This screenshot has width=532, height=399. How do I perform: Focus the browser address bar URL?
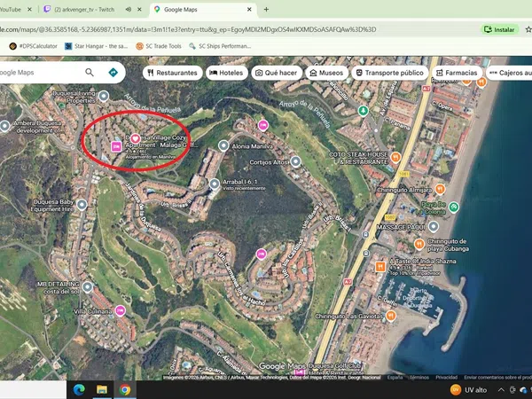click(x=188, y=29)
